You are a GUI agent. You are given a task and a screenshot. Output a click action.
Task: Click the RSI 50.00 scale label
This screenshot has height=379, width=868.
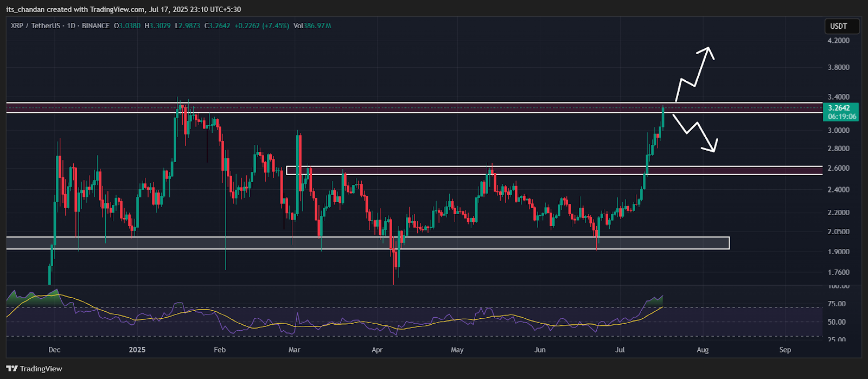pyautogui.click(x=838, y=322)
